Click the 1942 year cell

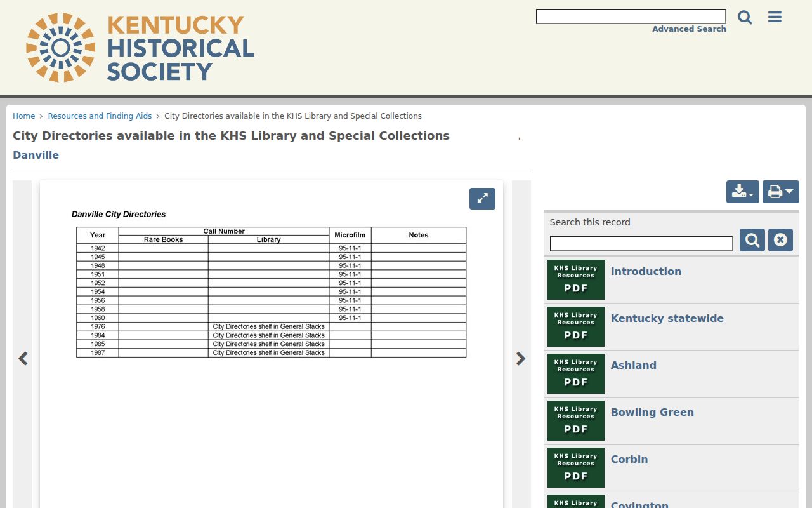[98, 248]
